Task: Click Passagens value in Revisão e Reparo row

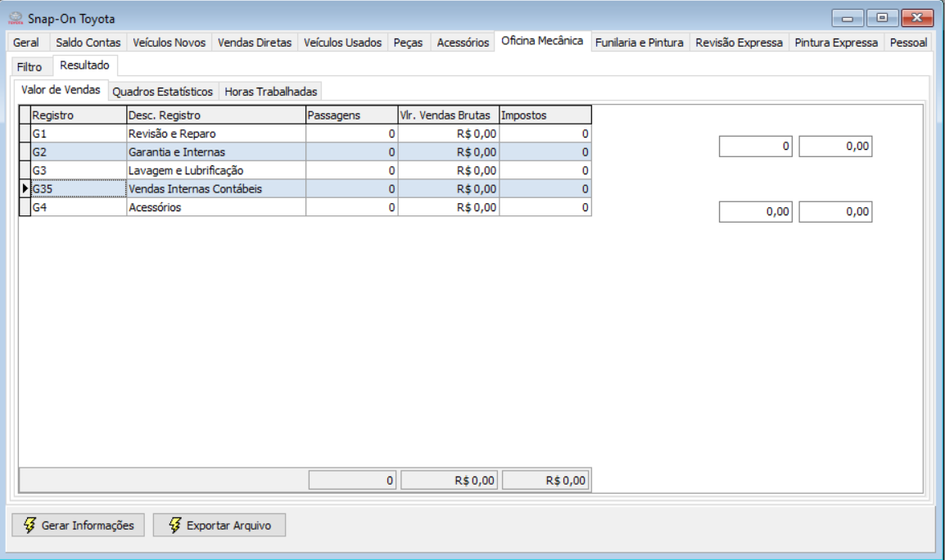Action: coord(351,133)
